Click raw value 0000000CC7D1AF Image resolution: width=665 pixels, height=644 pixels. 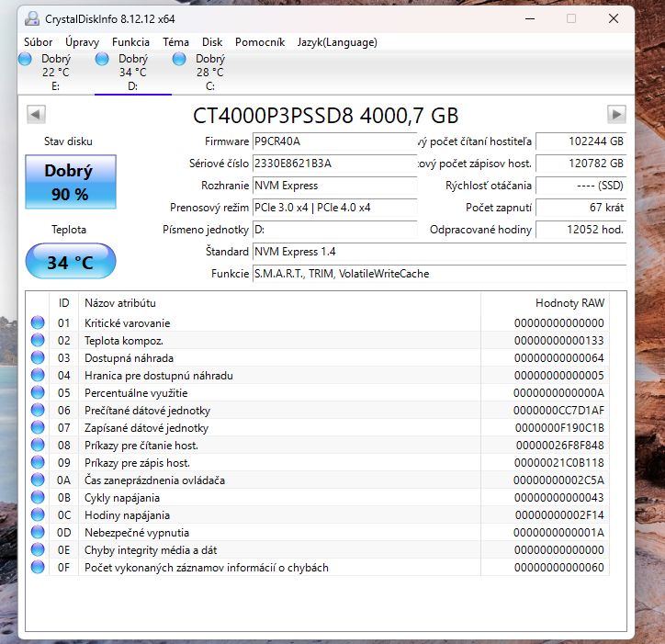558,411
